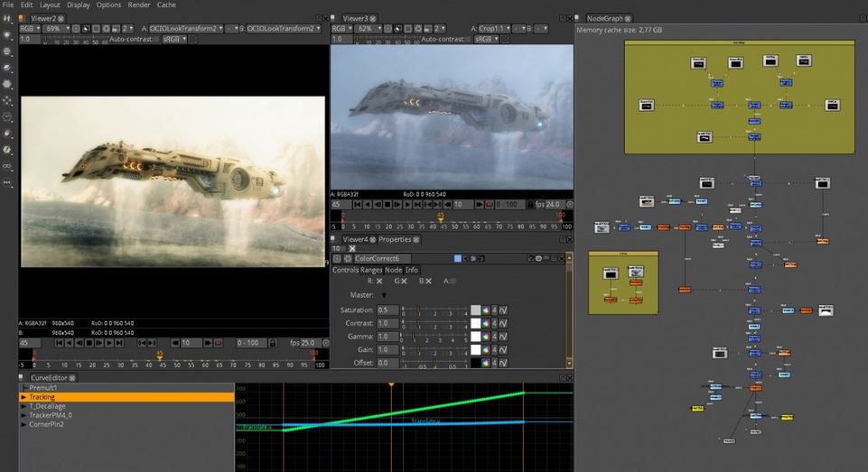
Task: Open Viewer2 RGB channels dropdown
Action: pos(30,28)
